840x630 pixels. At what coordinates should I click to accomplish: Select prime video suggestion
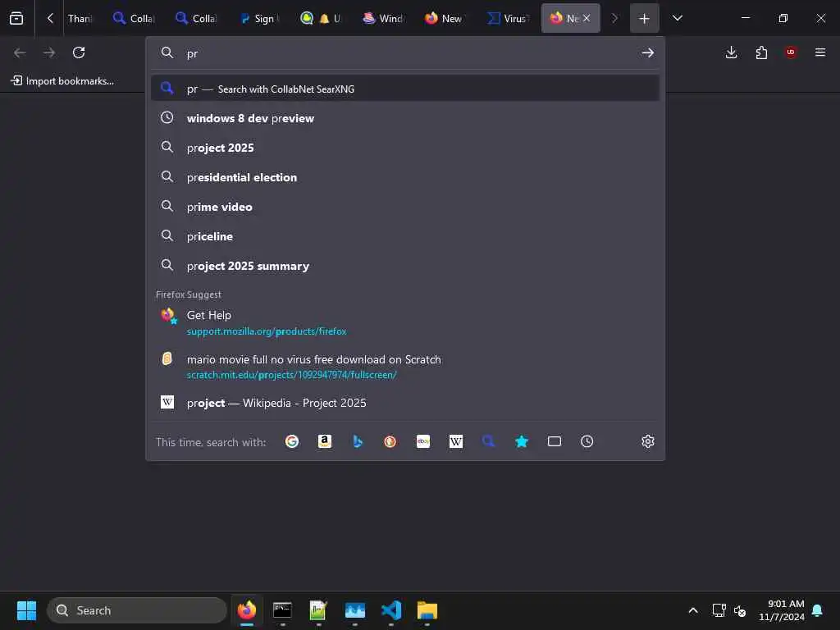pos(405,207)
